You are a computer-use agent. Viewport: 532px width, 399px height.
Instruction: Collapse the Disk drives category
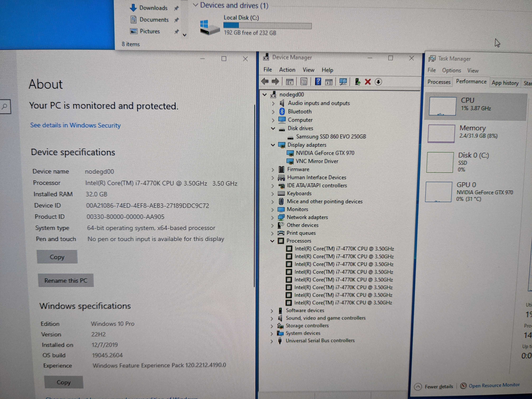tap(273, 128)
